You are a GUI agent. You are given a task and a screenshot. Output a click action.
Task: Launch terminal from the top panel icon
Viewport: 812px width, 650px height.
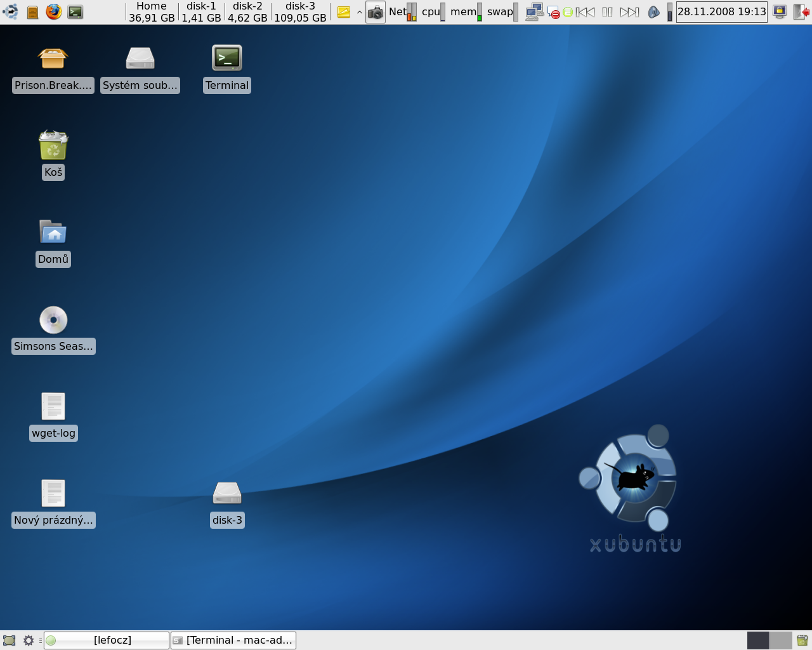pyautogui.click(x=75, y=11)
